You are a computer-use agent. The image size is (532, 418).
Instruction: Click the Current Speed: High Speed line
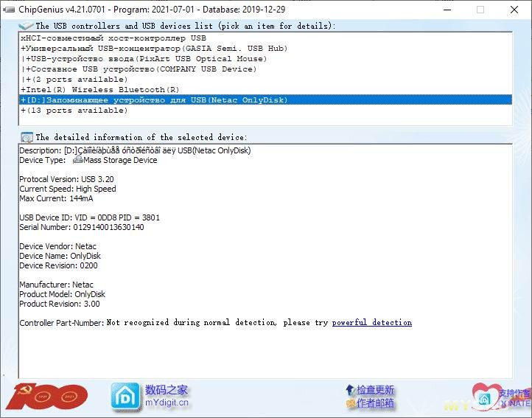tap(68, 189)
